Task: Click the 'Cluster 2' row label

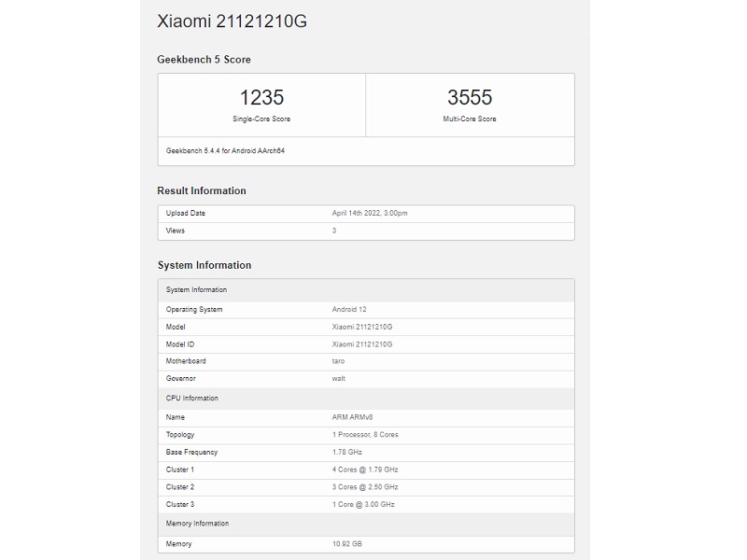Action: 180,487
